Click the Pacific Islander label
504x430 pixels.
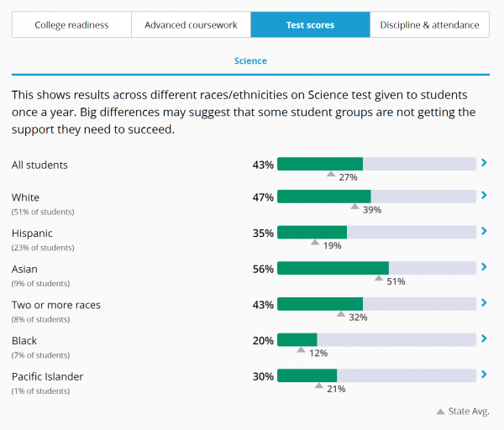click(47, 376)
